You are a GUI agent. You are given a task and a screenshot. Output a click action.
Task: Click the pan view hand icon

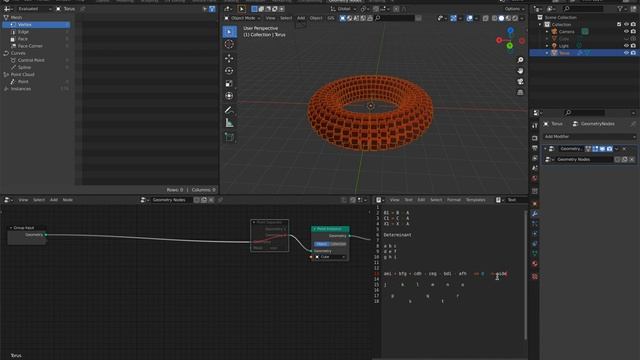pyautogui.click(x=520, y=71)
